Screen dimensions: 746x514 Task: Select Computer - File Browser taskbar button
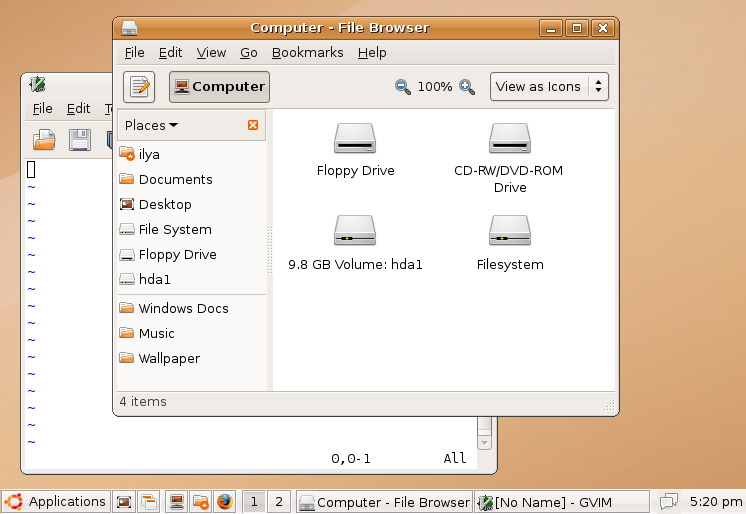(x=384, y=502)
